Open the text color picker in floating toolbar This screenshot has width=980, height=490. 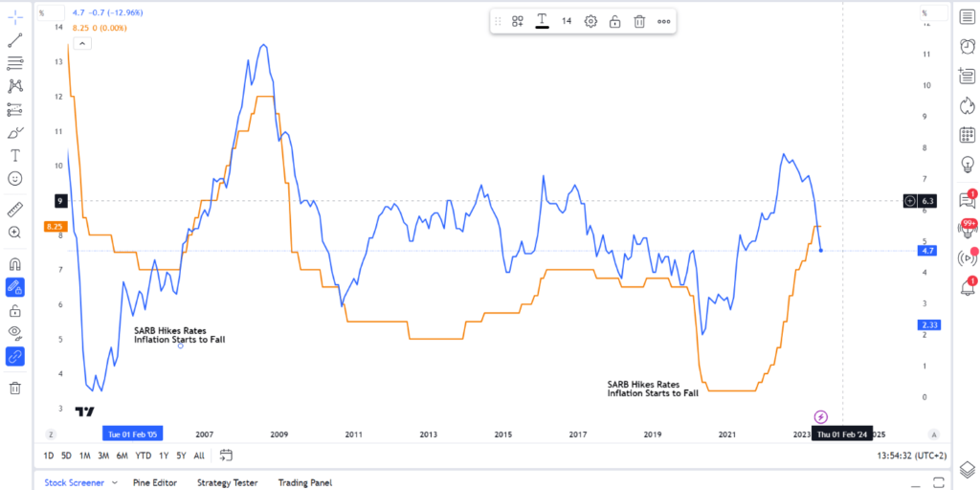542,21
